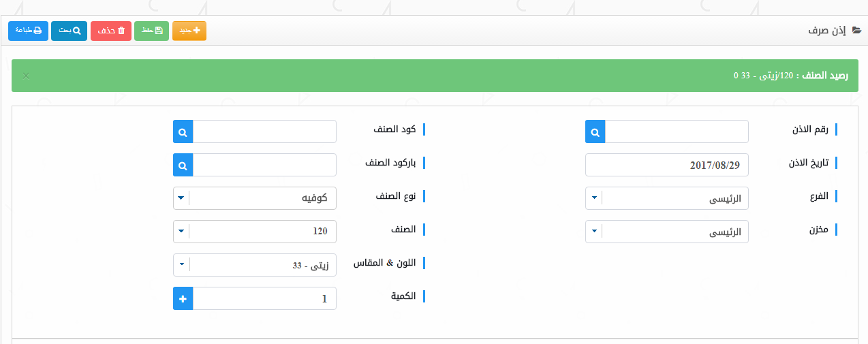This screenshot has width=868, height=344.
Task: Click the blue طباعة (print) button
Action: coord(29,31)
